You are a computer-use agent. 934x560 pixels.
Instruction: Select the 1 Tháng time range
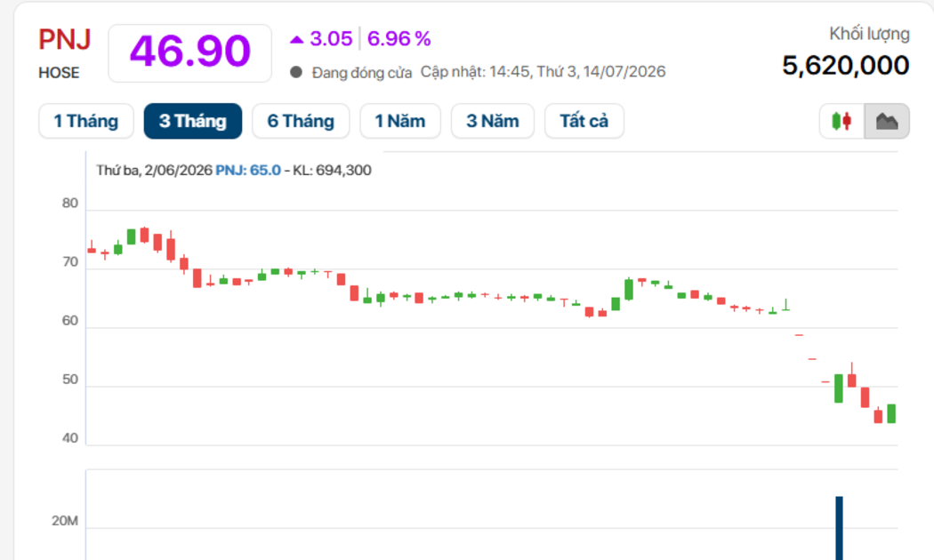coord(86,121)
